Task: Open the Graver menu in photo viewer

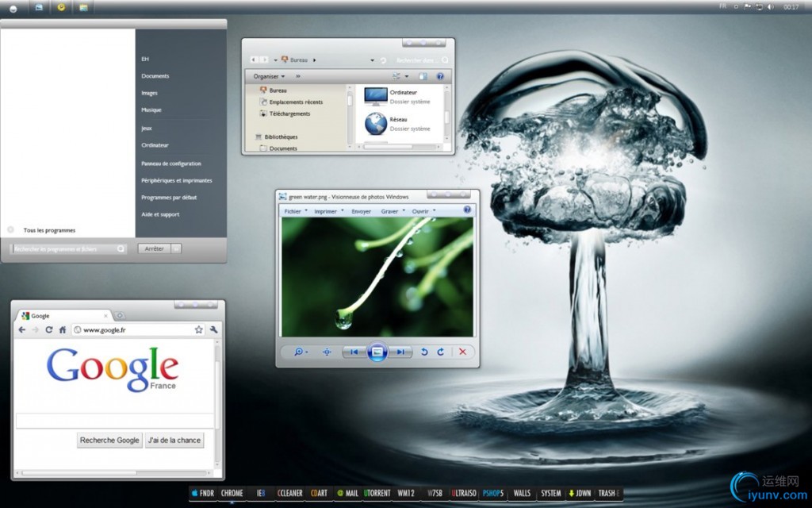Action: tap(393, 211)
